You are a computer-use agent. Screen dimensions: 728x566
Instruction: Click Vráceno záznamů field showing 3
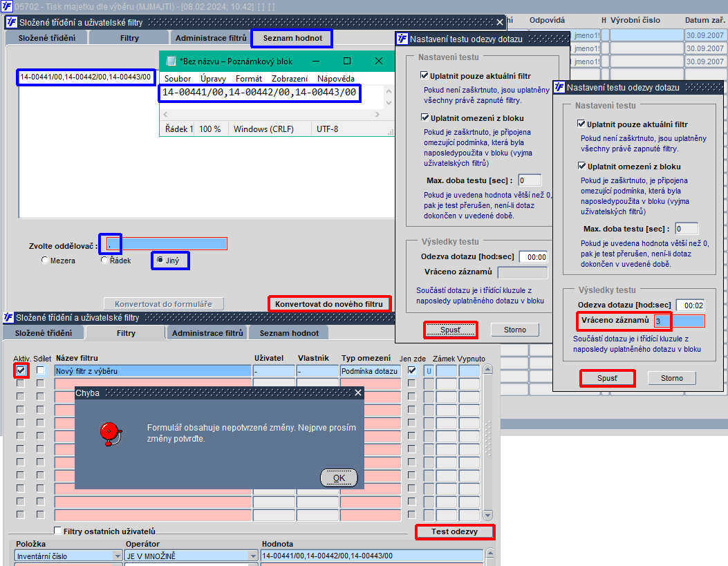(679, 321)
